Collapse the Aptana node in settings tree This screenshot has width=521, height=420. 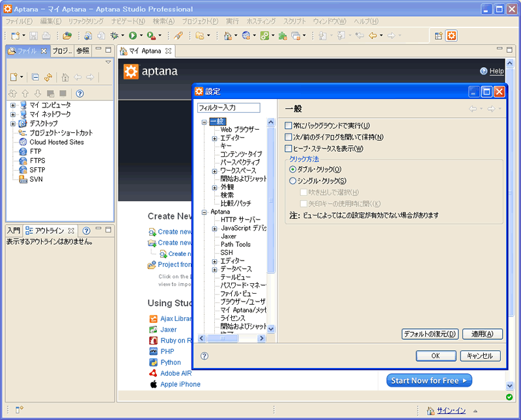[204, 212]
